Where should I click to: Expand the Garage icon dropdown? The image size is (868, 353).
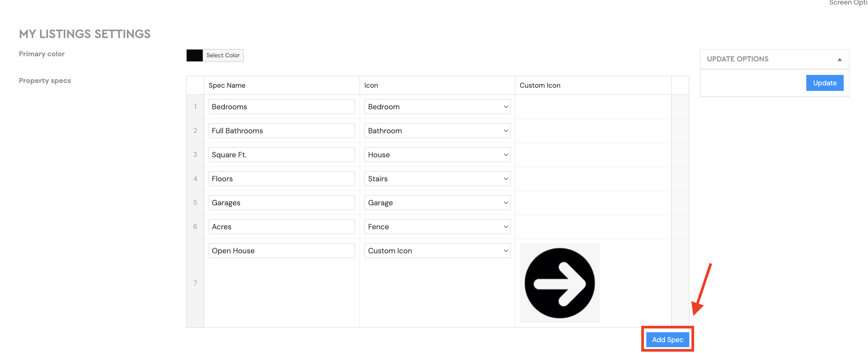point(437,203)
